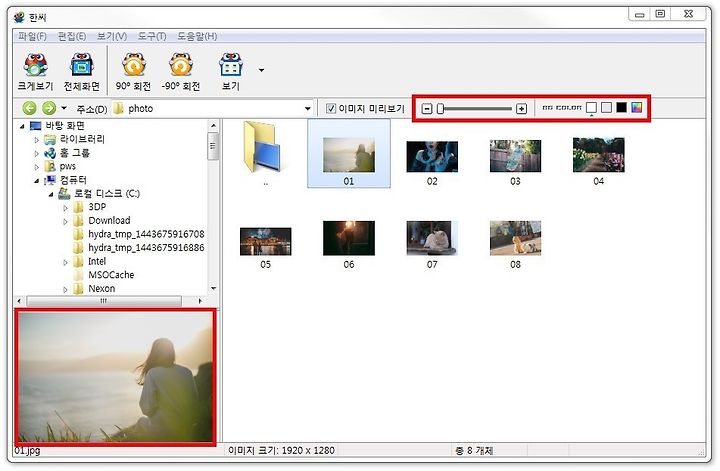Open the 편집(E) menu
Viewport: 720px width, 471px height.
(72, 36)
